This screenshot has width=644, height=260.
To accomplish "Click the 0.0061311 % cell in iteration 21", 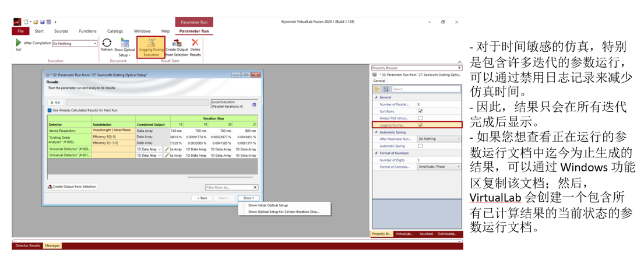I will [246, 143].
